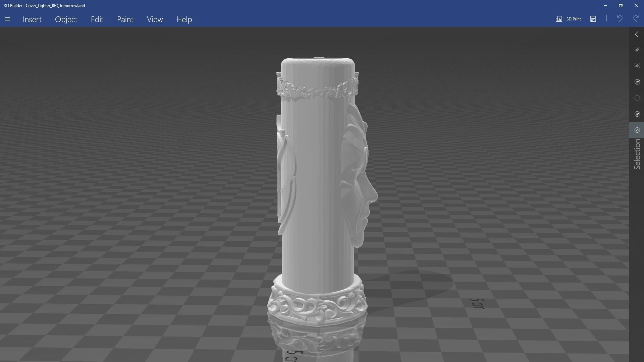The image size is (644, 362).
Task: Click the empty dashed circle icon
Action: click(x=637, y=98)
